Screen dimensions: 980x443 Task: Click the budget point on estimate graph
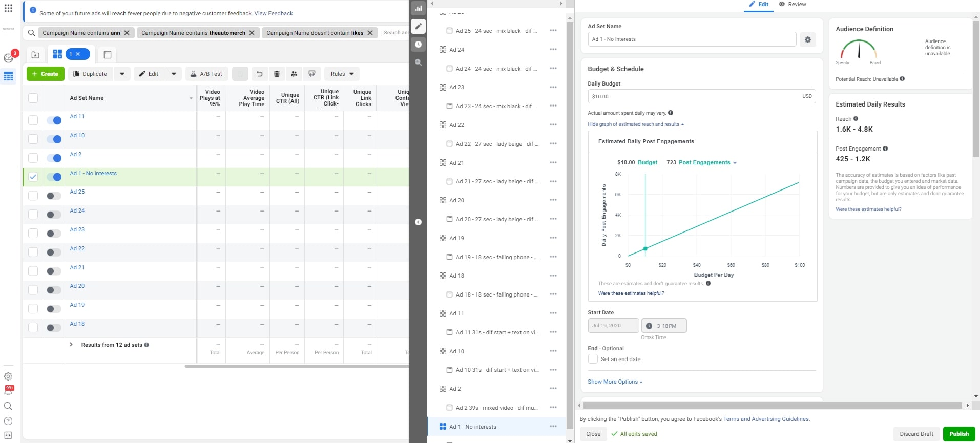(x=645, y=248)
